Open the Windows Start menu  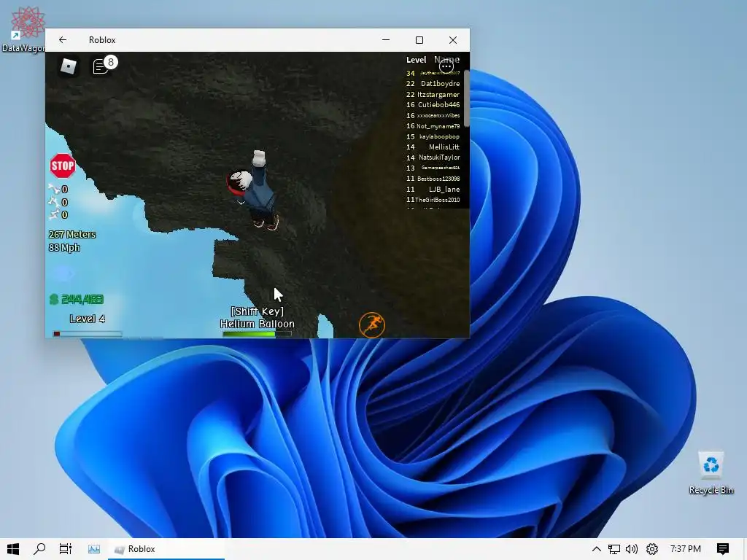[x=13, y=548]
